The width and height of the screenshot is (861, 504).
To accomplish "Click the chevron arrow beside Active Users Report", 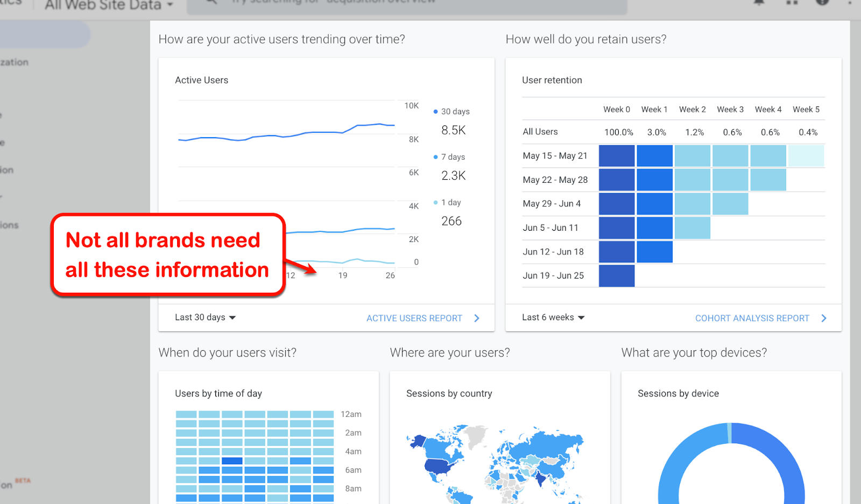I will coord(477,318).
